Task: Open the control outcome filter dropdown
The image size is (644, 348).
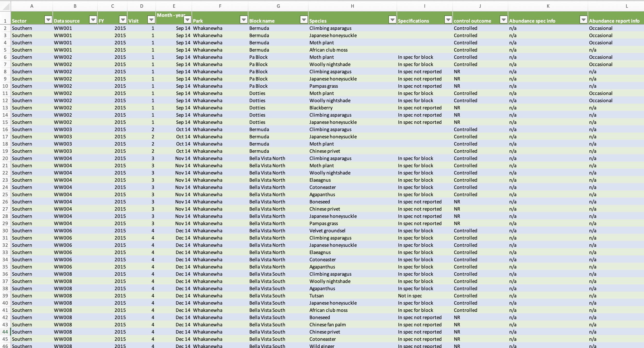Action: tap(503, 20)
